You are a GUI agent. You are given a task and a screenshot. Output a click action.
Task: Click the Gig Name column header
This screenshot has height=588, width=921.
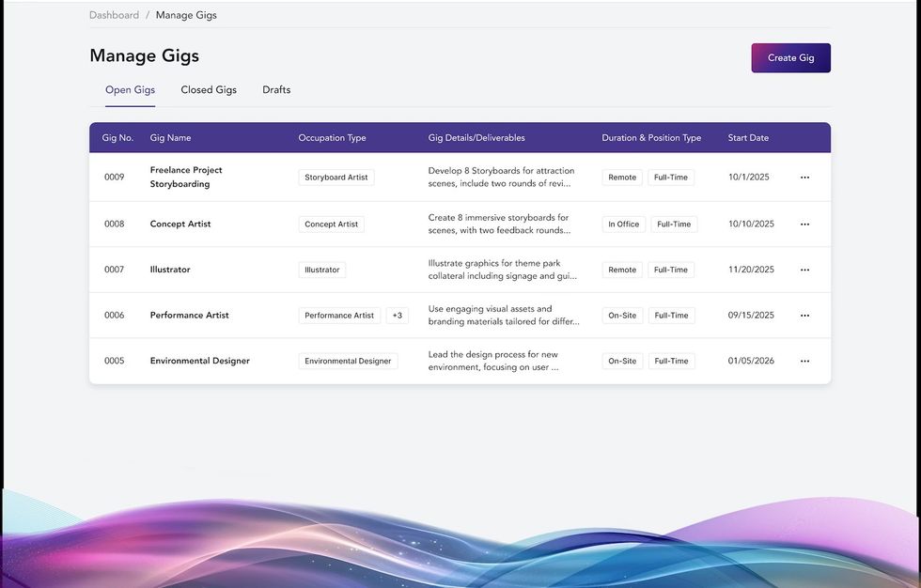pyautogui.click(x=169, y=137)
